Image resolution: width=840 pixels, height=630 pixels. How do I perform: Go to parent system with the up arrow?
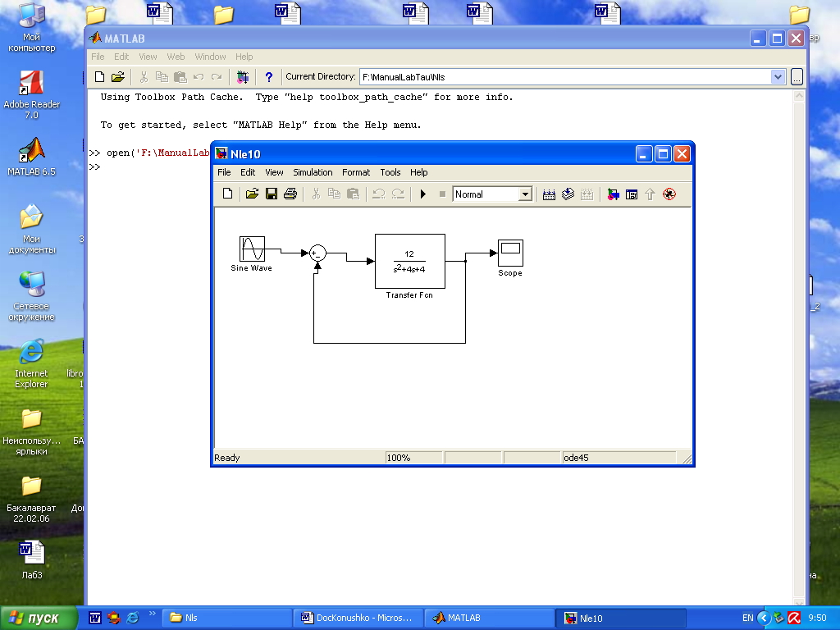click(x=650, y=194)
